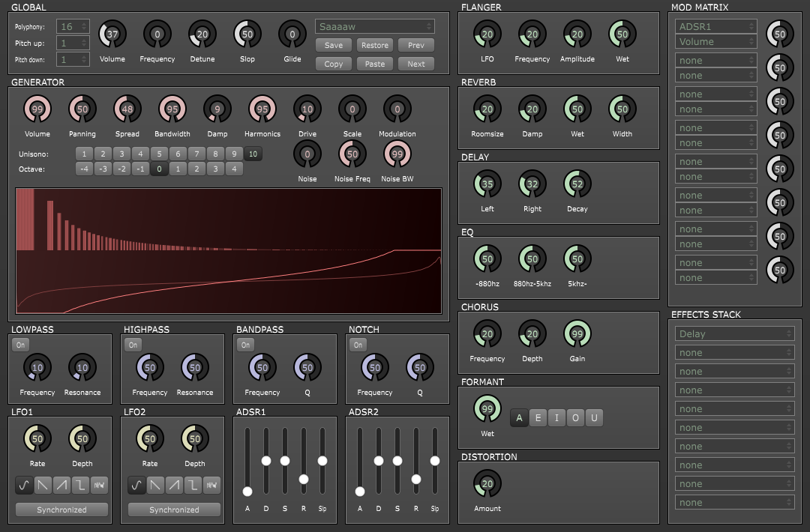Select square waveform for LFO2
Image resolution: width=810 pixels, height=532 pixels.
coord(193,486)
